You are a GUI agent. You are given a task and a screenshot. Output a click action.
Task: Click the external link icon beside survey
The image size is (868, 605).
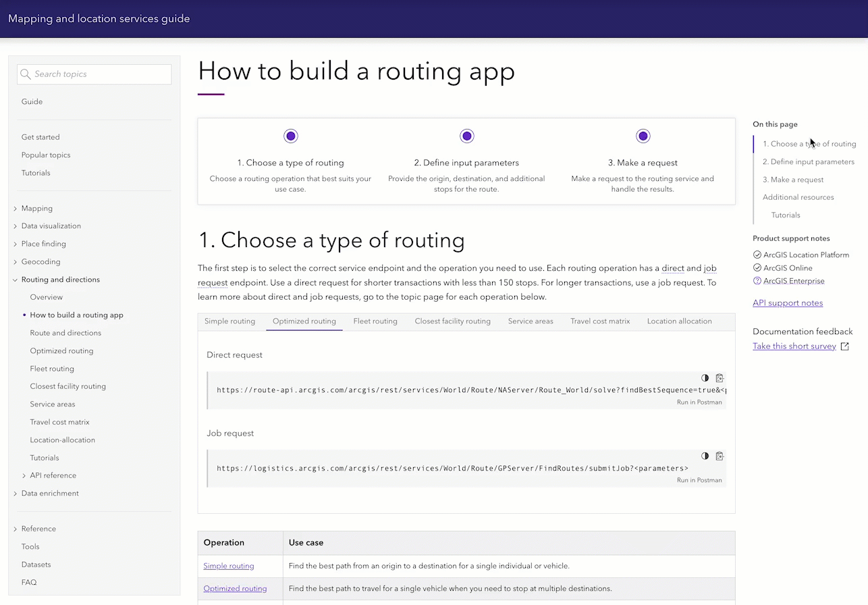point(844,346)
